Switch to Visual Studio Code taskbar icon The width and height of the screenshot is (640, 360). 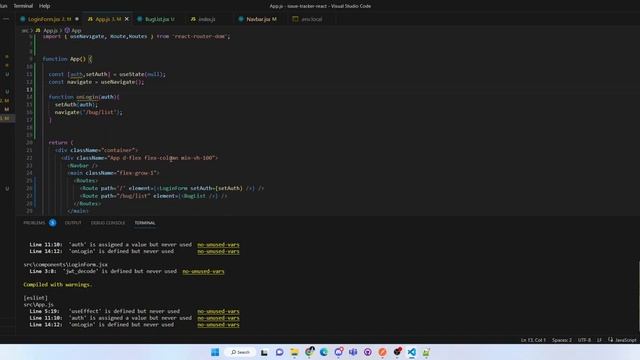click(411, 352)
